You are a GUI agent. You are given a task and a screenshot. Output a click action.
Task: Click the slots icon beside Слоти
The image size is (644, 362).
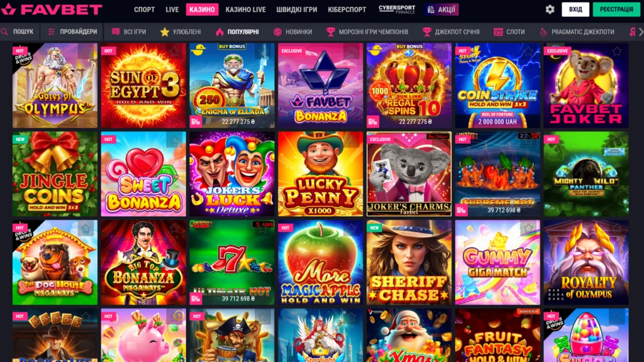click(498, 31)
